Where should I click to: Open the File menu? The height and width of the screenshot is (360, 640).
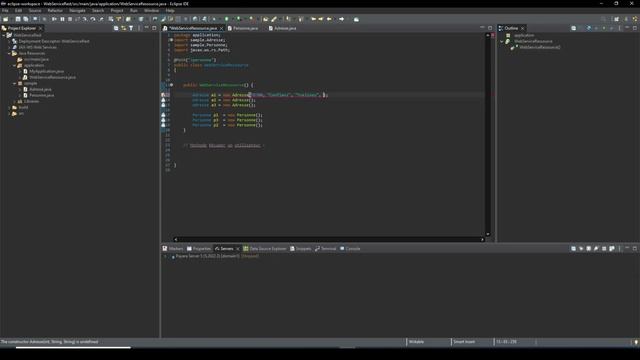[x=5, y=11]
